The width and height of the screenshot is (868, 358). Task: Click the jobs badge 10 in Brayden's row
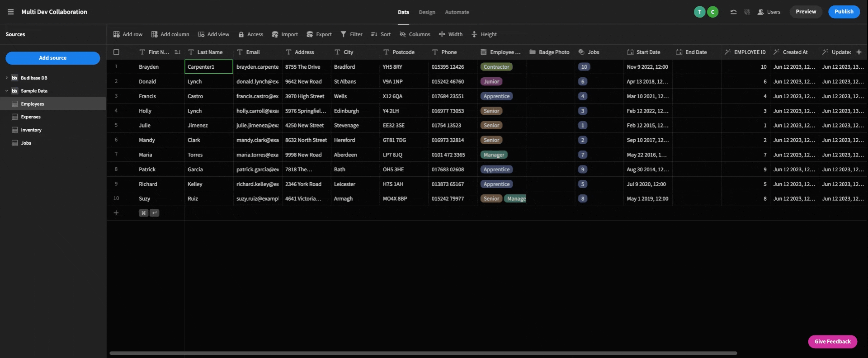pyautogui.click(x=584, y=67)
